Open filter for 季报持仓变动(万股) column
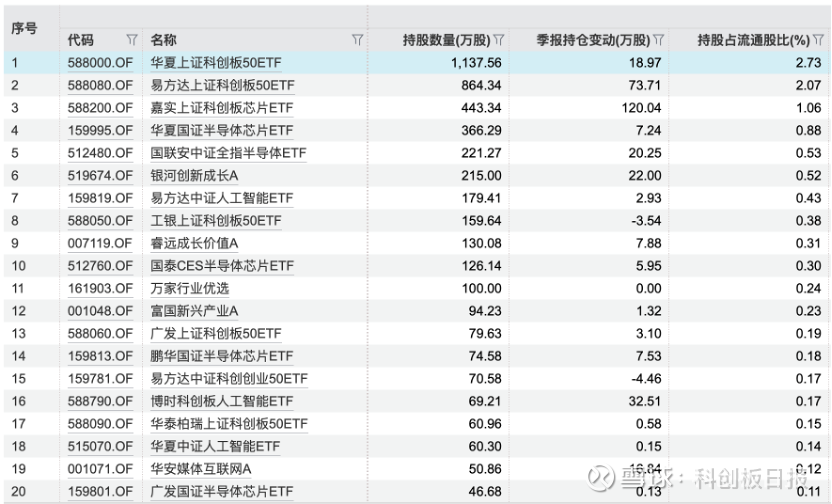 click(658, 40)
